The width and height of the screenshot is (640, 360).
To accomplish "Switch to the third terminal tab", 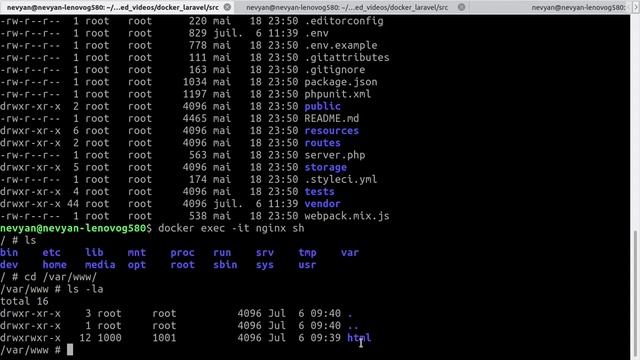I will pos(549,7).
